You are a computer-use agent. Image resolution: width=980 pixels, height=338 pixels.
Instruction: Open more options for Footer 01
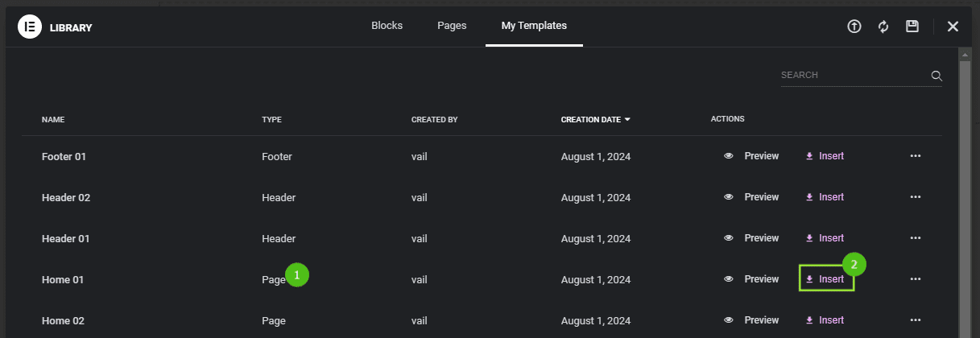pyautogui.click(x=915, y=156)
